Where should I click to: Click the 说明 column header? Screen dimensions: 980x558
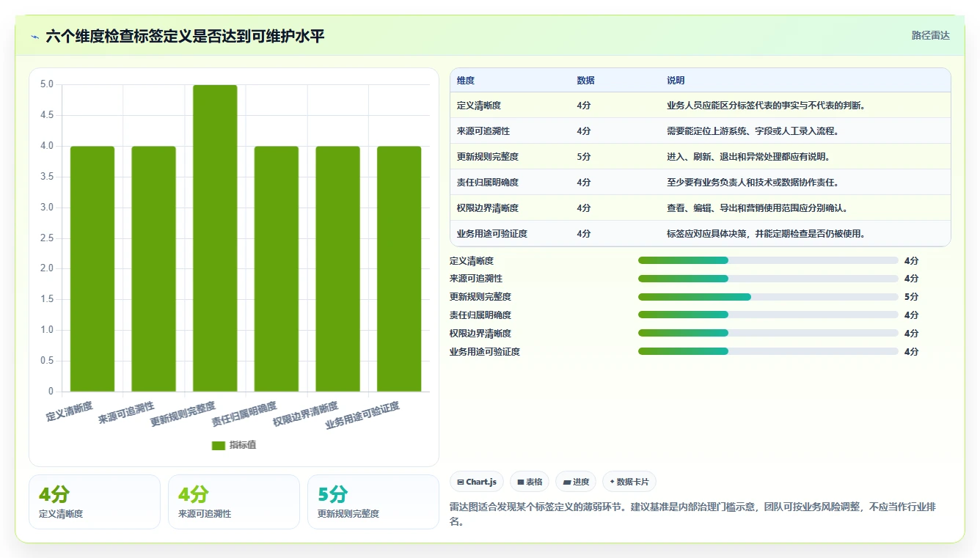coord(676,81)
